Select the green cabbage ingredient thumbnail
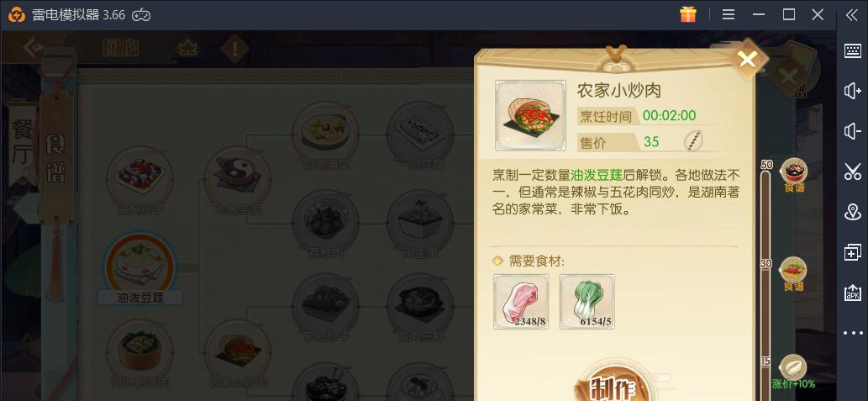This screenshot has height=401, width=868. [587, 302]
